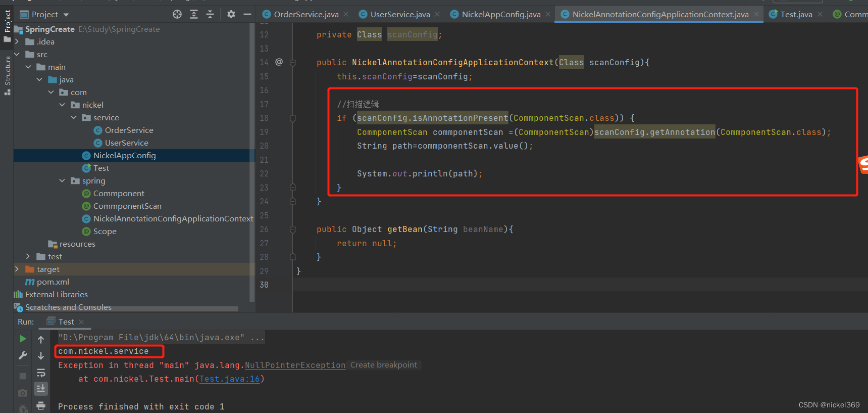Click the print icon in Run console
Screen dimensions: 868x413
[x=41, y=405]
